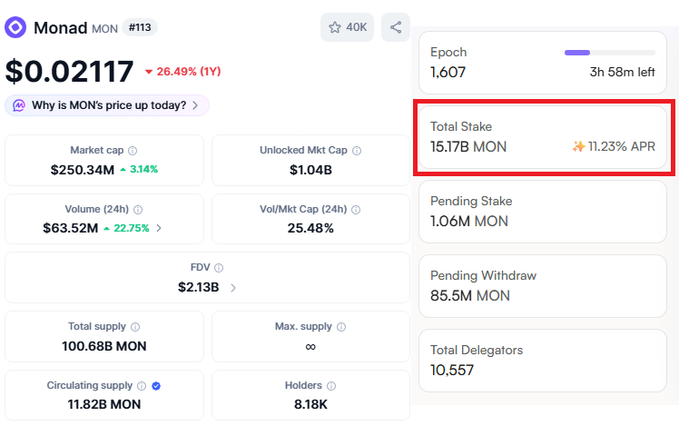This screenshot has width=679, height=426.
Task: Click the $250.34M market cap value
Action: (82, 170)
